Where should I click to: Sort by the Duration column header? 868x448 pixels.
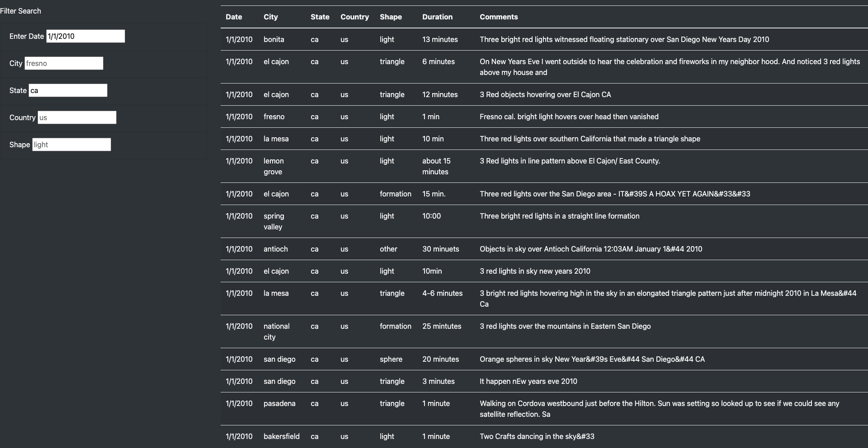click(437, 17)
